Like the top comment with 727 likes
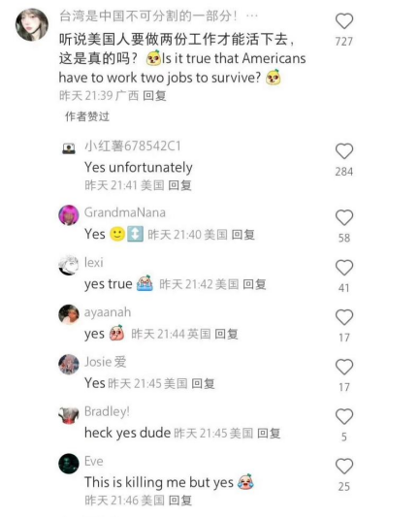The image size is (420, 518). coord(344,21)
